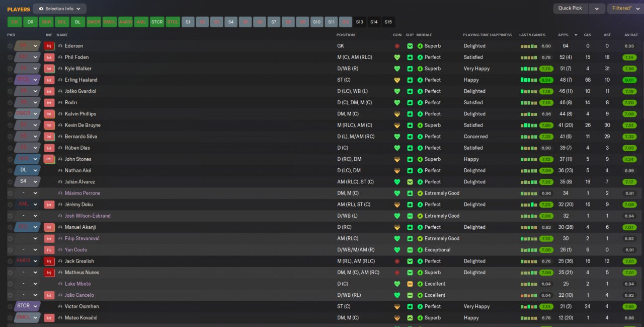Click the profile icon beside Victor Osimhen

coord(60,306)
